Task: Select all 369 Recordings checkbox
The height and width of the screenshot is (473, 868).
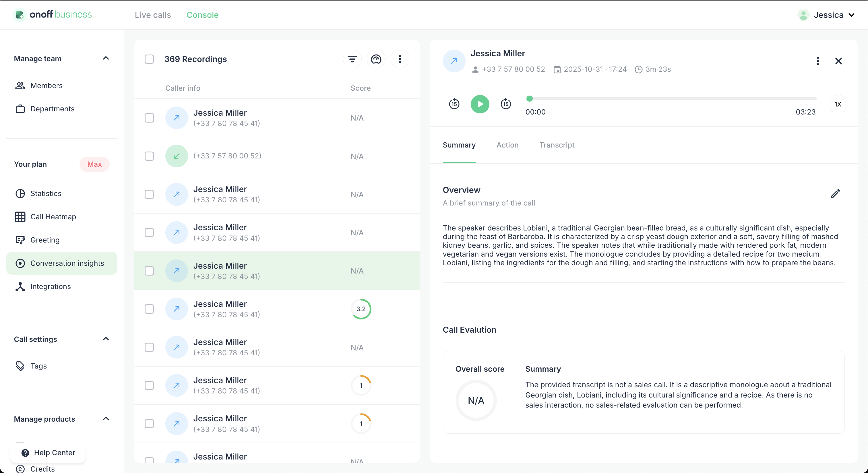Action: pos(149,59)
